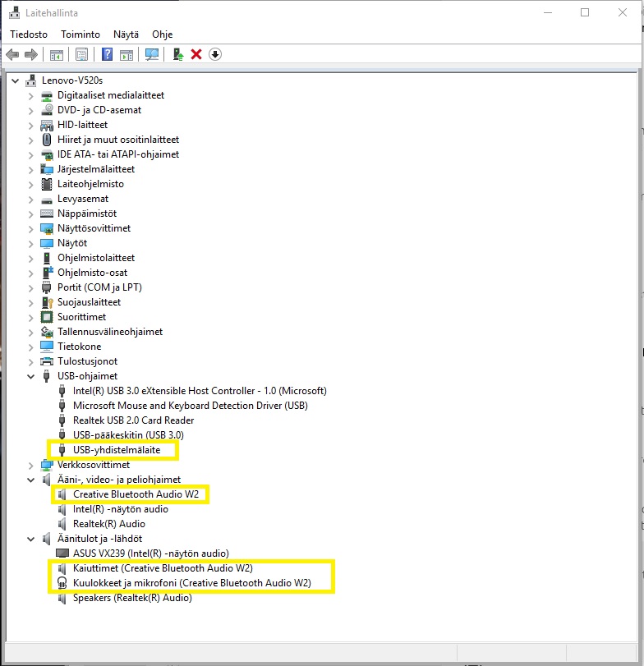Click the Laiteohjelmisto chip icon
Viewport: 644px width, 666px height.
click(x=47, y=184)
